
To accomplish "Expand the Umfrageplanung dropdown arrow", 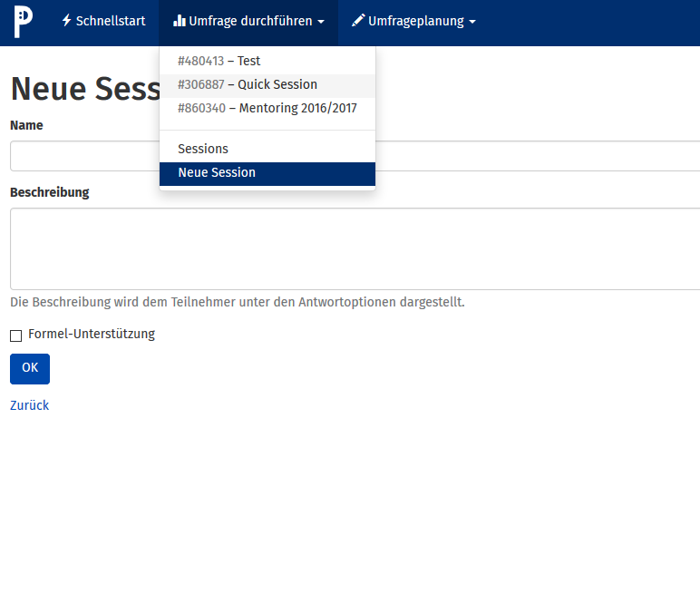I will click(x=472, y=22).
